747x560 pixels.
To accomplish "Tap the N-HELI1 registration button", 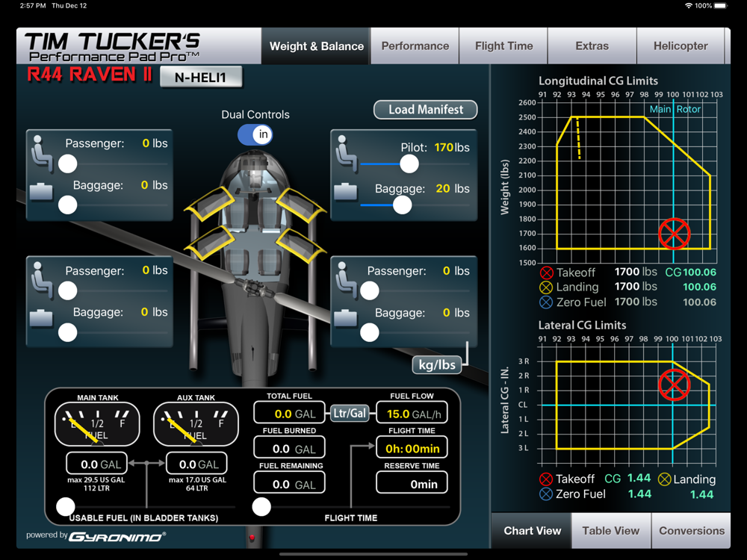I will point(200,77).
